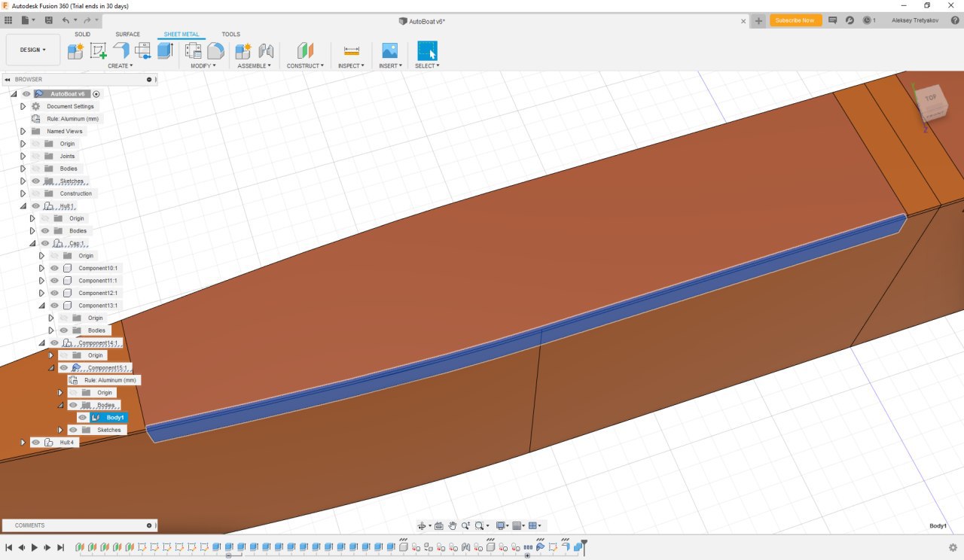Expand the Construction folder
964x560 pixels.
point(23,193)
